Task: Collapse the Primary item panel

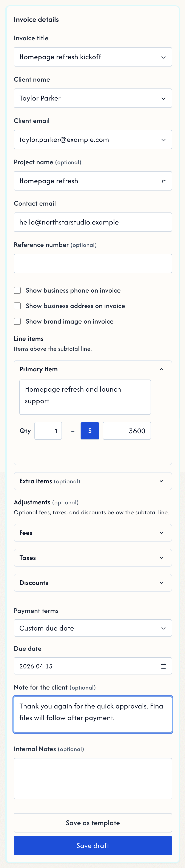Action: tap(161, 369)
